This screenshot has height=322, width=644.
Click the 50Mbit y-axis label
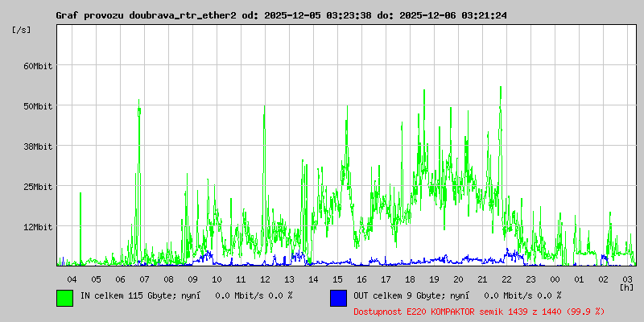click(37, 106)
